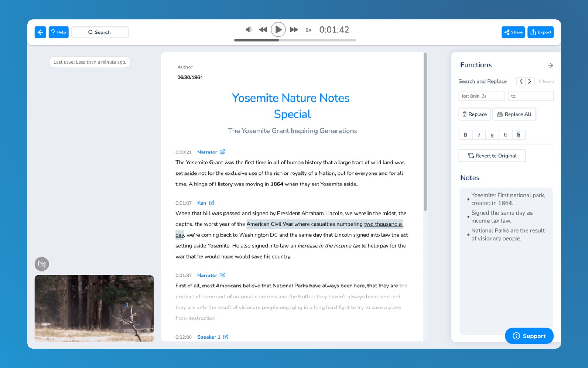Jump to timestamp 0:00:21

(x=183, y=152)
